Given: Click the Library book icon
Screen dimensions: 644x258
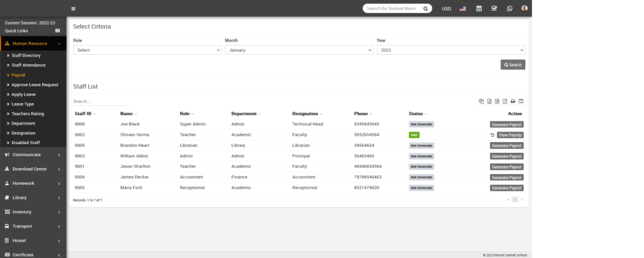Looking at the screenshot, I should pyautogui.click(x=8, y=198).
